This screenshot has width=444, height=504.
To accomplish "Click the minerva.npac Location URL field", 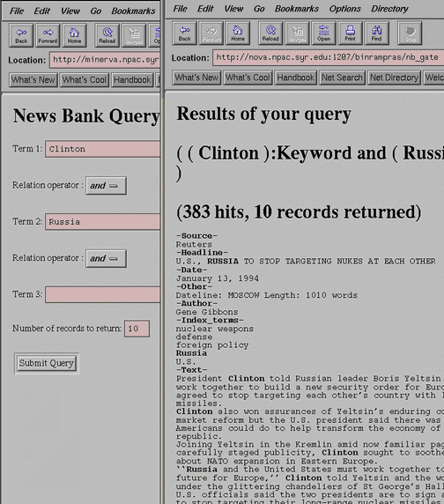I will (x=105, y=60).
